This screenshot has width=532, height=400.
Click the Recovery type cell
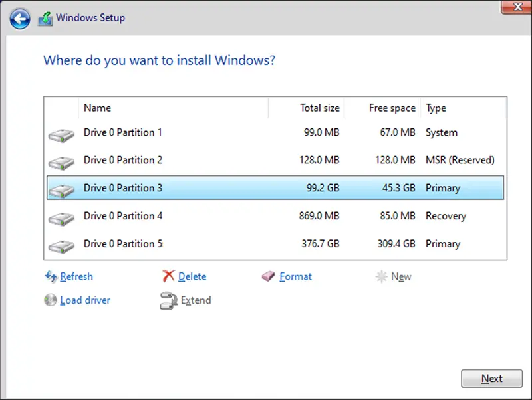pyautogui.click(x=446, y=216)
